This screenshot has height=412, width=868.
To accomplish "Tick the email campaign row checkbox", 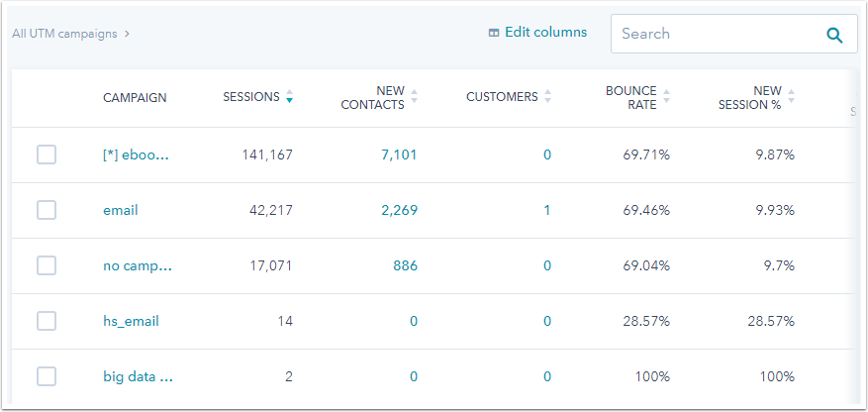I will (x=47, y=210).
